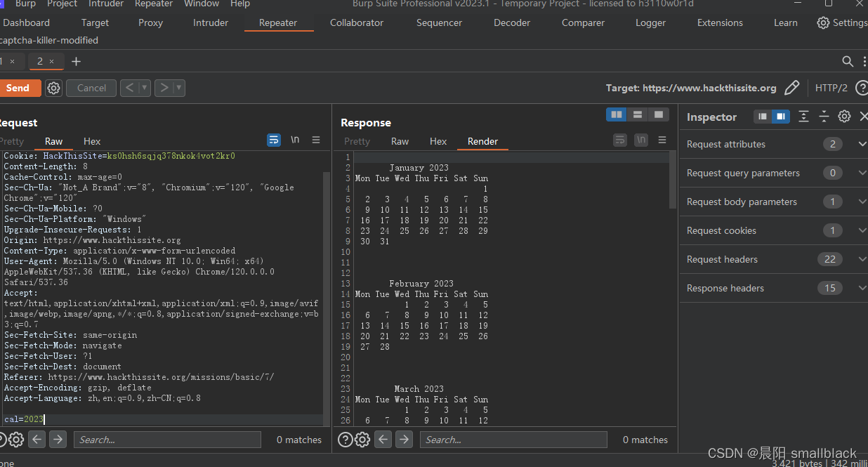
Task: Click the Repeater tab search magnifier icon
Action: [848, 61]
